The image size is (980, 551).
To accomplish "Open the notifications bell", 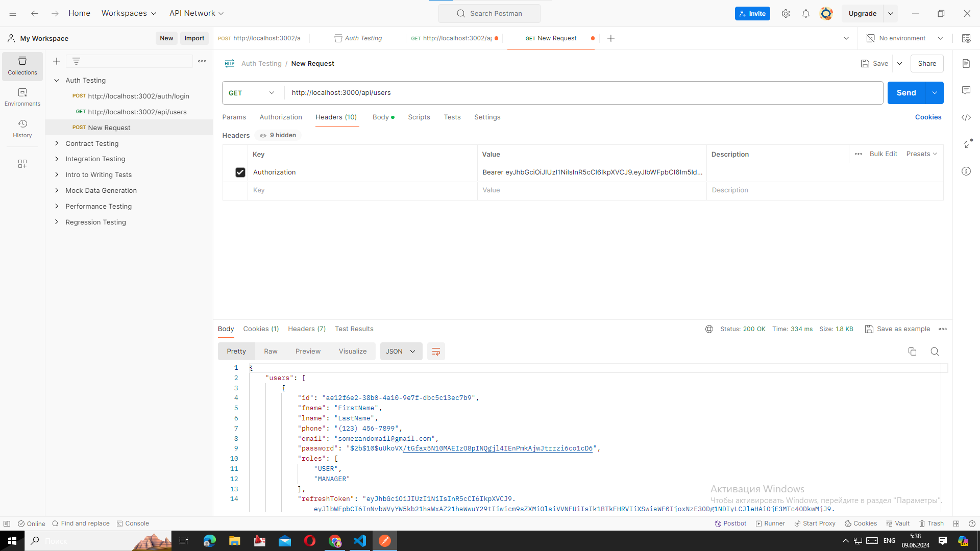I will (806, 14).
